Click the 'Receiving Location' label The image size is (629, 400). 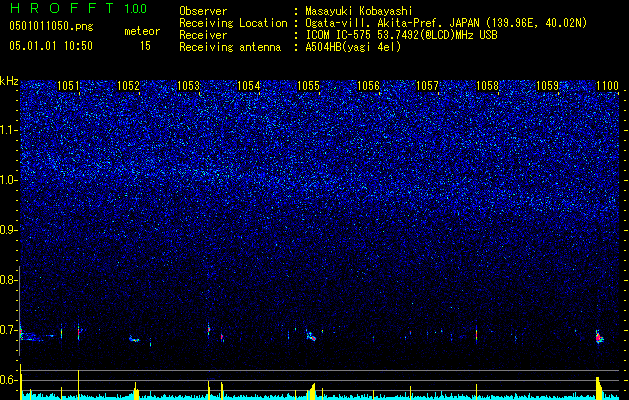(x=233, y=23)
